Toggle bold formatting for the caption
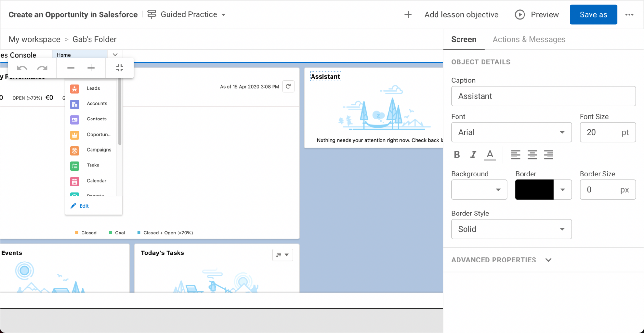Viewport: 644px width, 333px height. pos(457,155)
